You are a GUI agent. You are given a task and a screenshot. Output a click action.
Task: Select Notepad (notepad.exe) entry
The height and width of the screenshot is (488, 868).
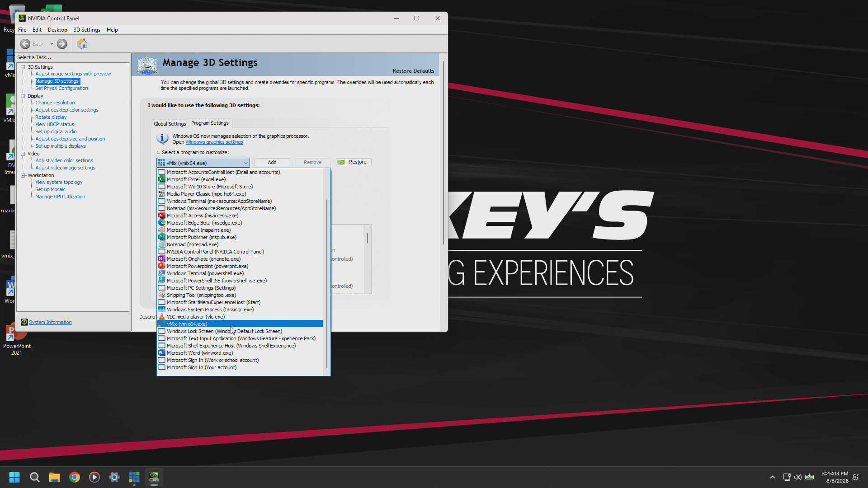pos(240,244)
